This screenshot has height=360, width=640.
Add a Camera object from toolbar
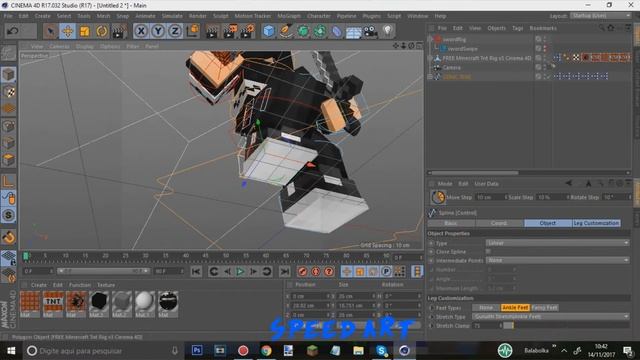pyautogui.click(x=371, y=31)
